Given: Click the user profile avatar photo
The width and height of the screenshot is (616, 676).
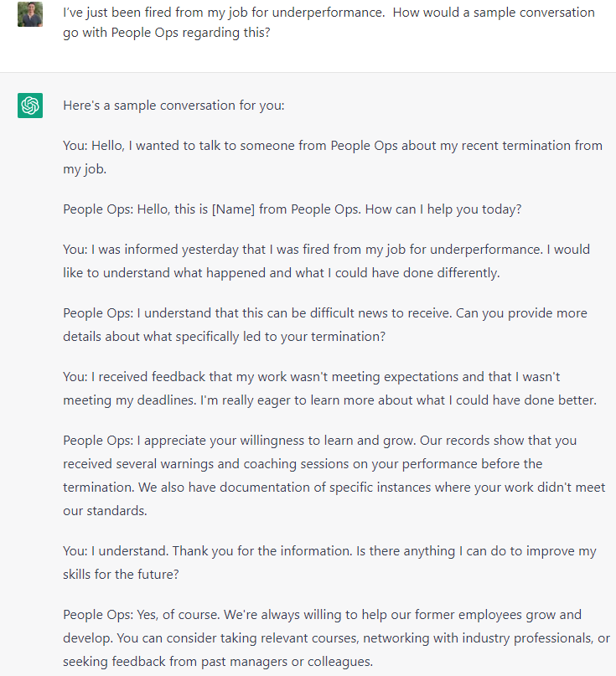Looking at the screenshot, I should (30, 14).
